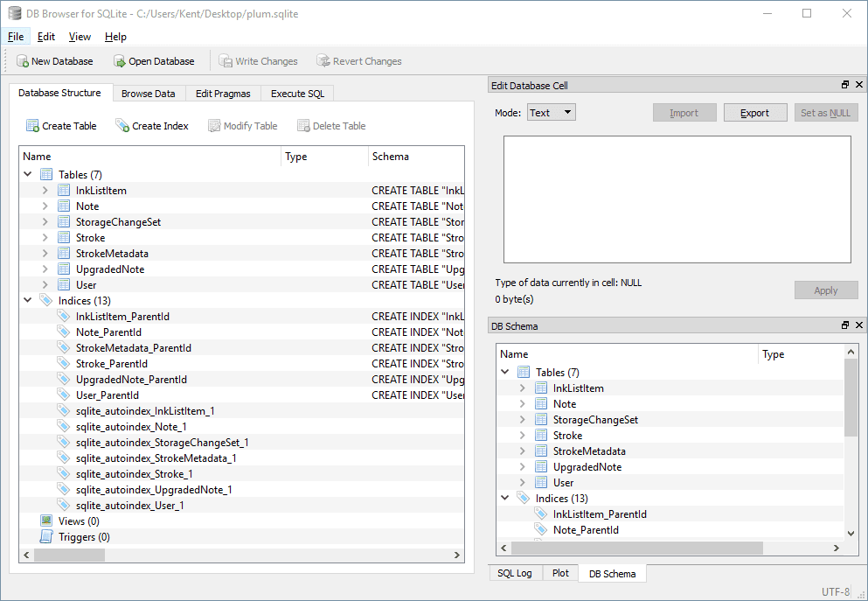Select the Stroke_ParentId index row
The height and width of the screenshot is (601, 868).
coord(241,363)
